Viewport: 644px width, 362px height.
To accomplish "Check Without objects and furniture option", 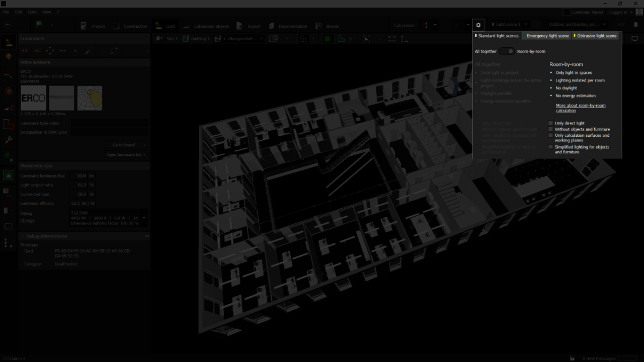I will click(551, 129).
